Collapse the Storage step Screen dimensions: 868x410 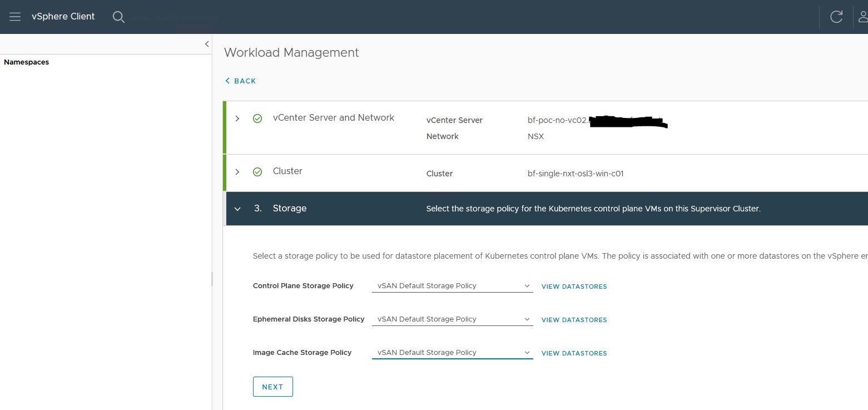pos(237,209)
